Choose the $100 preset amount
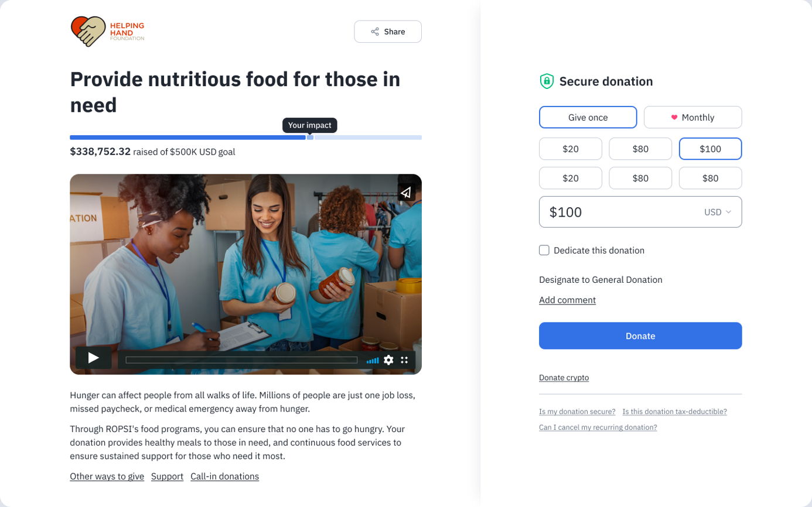The width and height of the screenshot is (812, 507). click(710, 149)
